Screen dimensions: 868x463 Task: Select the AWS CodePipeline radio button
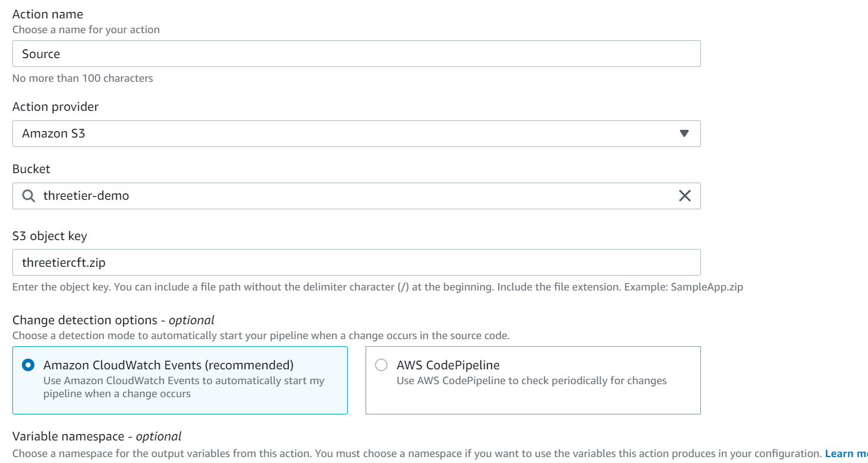pos(382,365)
